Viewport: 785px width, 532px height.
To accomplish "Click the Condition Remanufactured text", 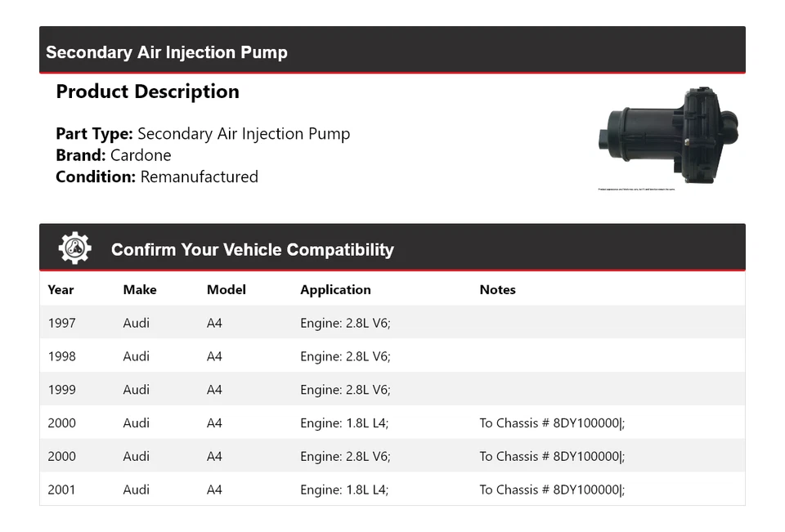I will [x=157, y=177].
